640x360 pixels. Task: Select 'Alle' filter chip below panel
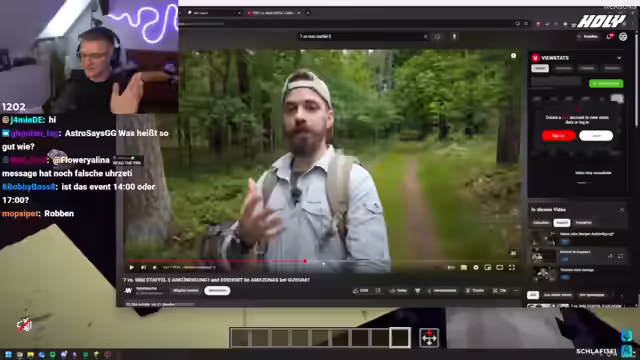coord(533,295)
